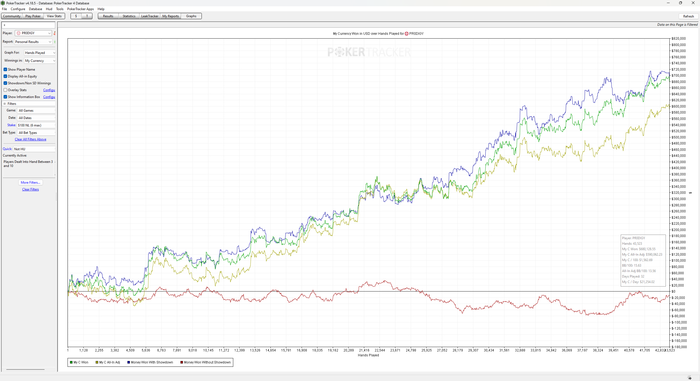Click the red icon beside Player dropdown
Viewport: 700px width, 381px height.
pyautogui.click(x=54, y=33)
